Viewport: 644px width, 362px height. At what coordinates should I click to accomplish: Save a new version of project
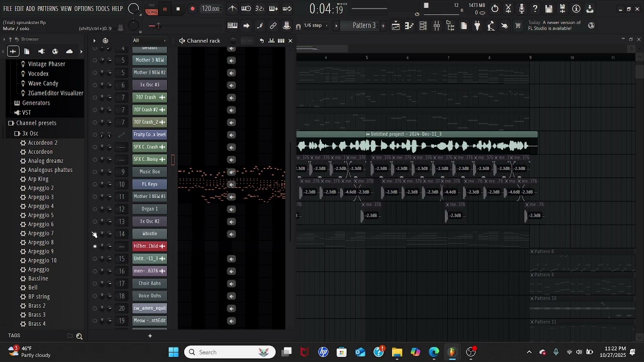click(562, 9)
